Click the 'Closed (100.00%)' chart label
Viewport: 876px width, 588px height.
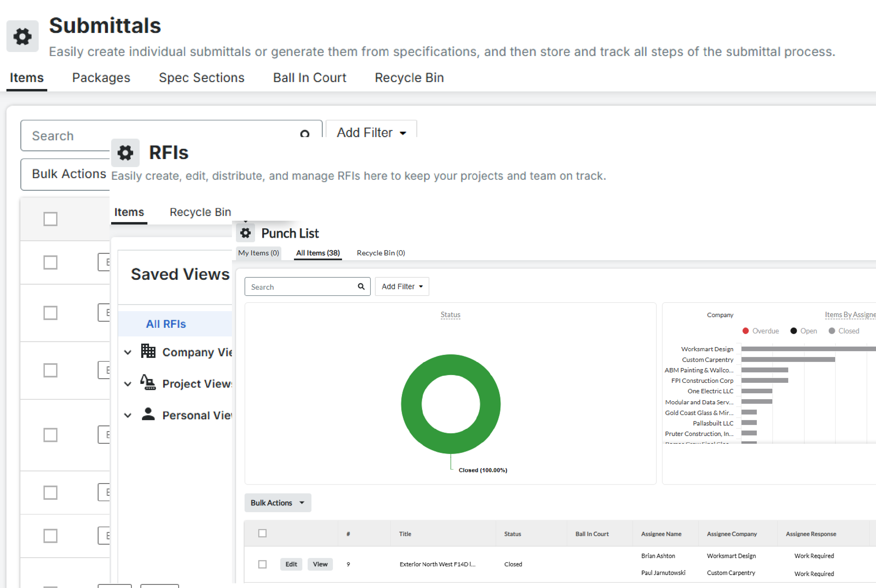483,470
